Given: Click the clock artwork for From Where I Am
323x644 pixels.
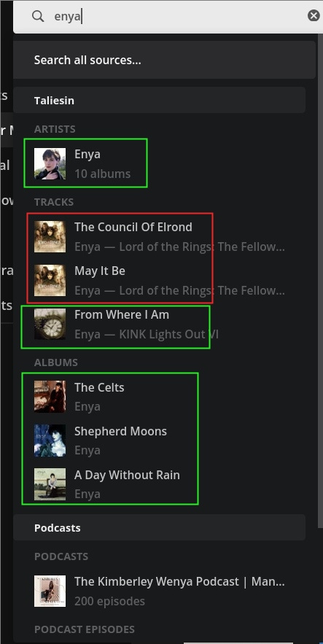Looking at the screenshot, I should tap(50, 324).
